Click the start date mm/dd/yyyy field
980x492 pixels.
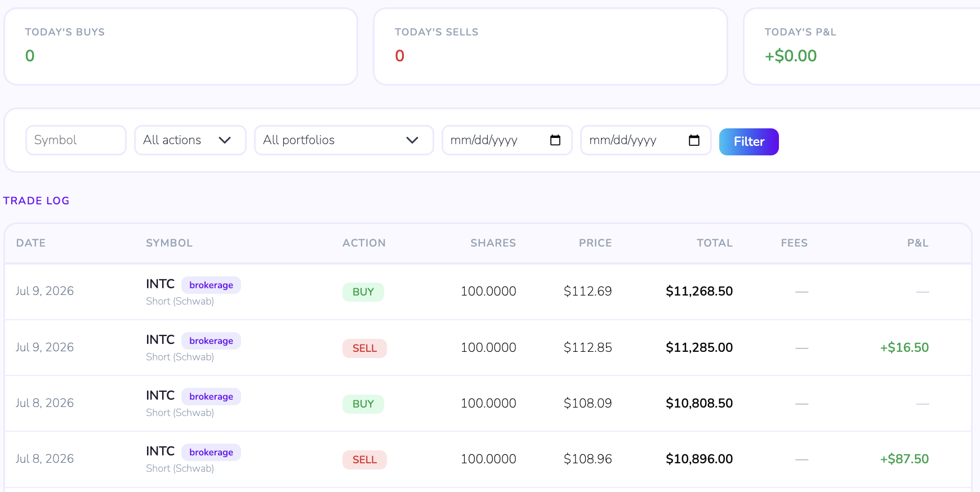[507, 140]
